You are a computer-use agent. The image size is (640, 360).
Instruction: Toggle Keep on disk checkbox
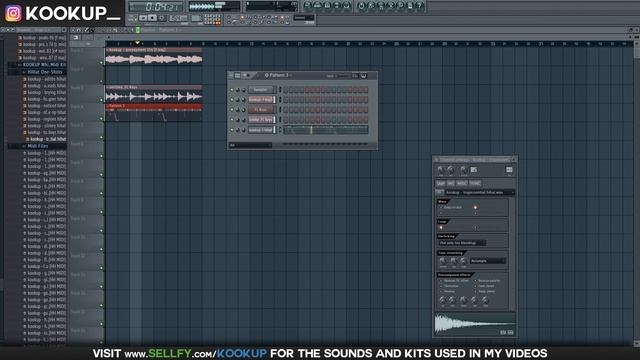point(440,207)
